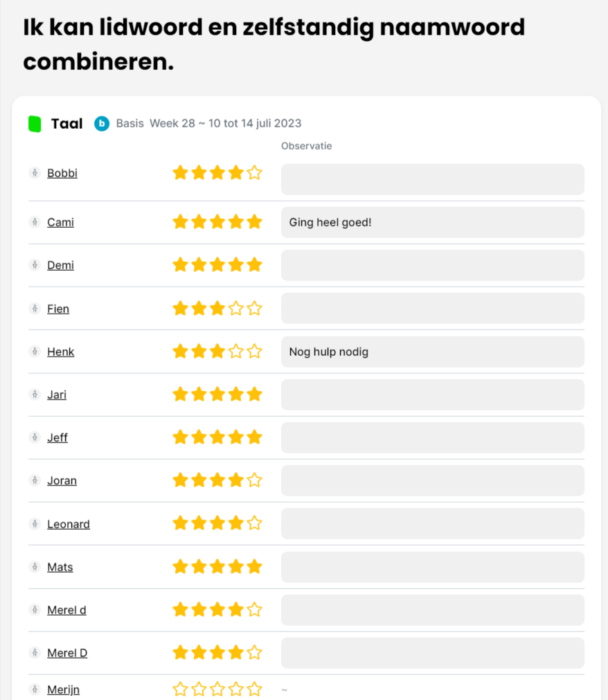The image size is (608, 700).
Task: Click the blue Basis level badge icon
Action: (x=102, y=124)
